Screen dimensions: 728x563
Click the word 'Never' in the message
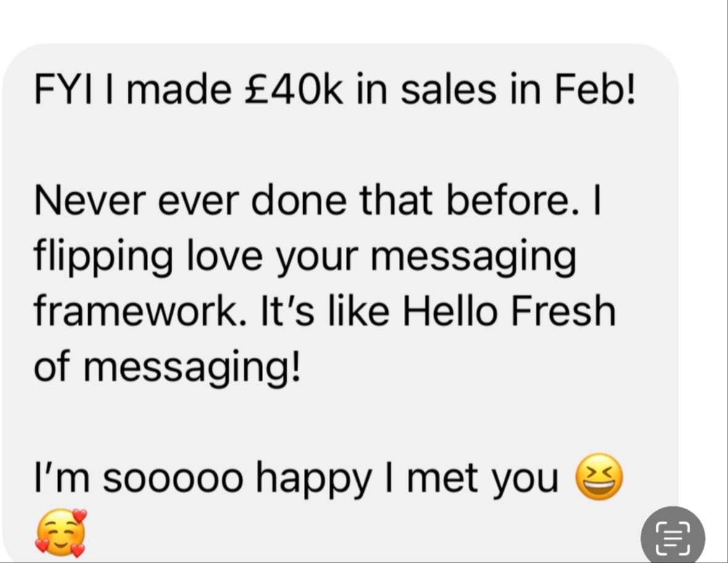click(90, 200)
